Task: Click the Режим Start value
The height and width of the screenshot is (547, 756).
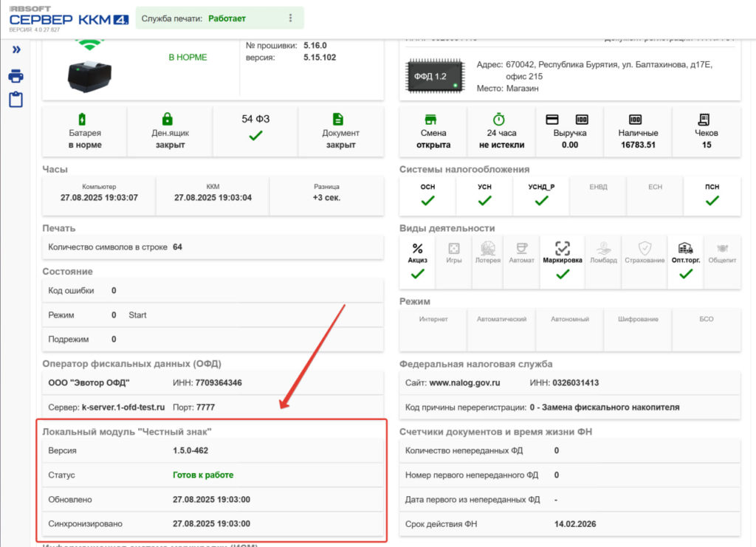Action: point(137,315)
